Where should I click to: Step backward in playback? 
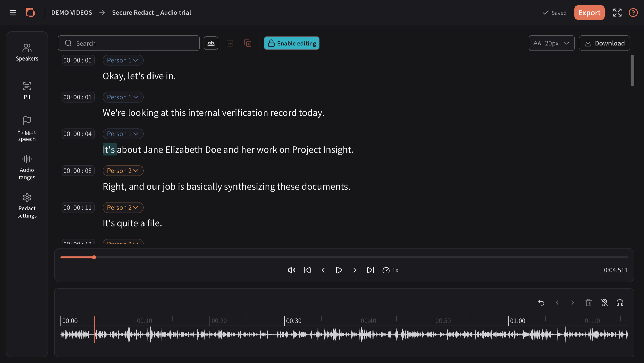(323, 270)
